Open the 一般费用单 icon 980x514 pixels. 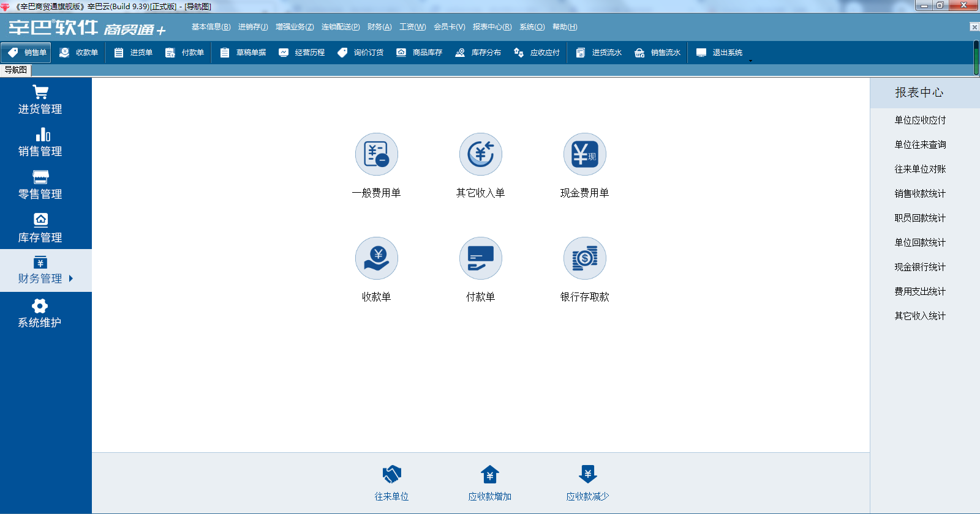tap(377, 154)
